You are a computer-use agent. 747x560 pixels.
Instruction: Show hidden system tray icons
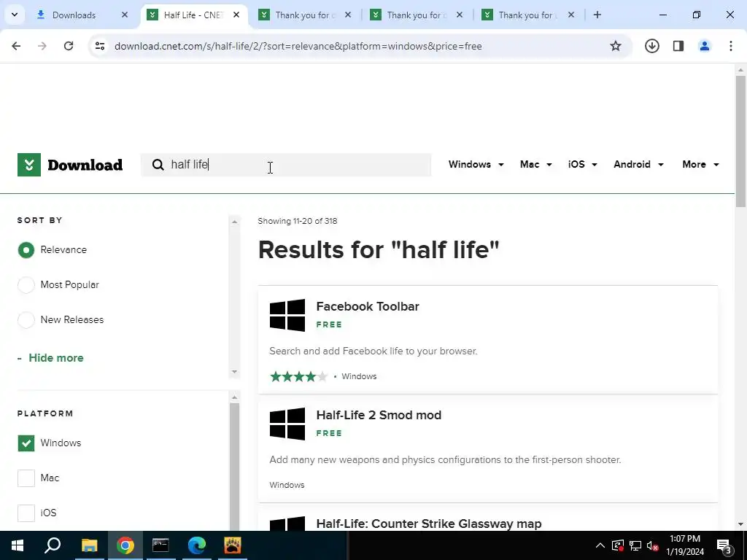pyautogui.click(x=600, y=545)
